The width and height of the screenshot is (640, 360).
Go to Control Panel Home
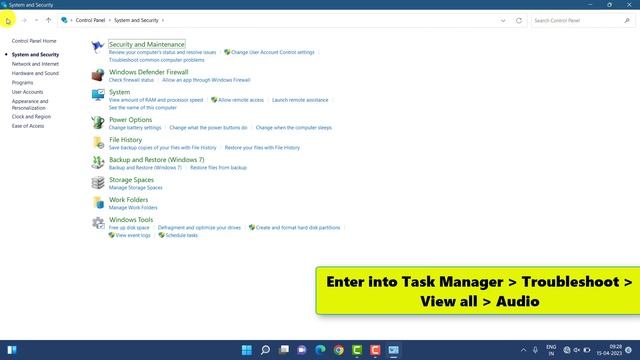[34, 41]
